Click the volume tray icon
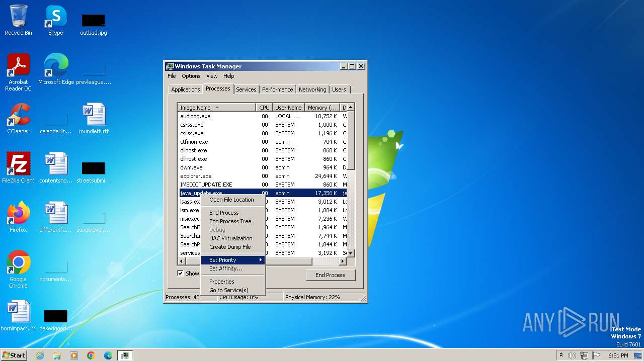This screenshot has height=362, width=644. (x=572, y=355)
